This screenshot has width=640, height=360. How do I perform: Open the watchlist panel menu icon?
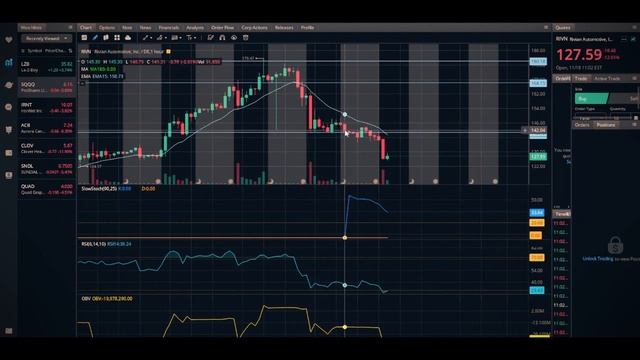70,27
